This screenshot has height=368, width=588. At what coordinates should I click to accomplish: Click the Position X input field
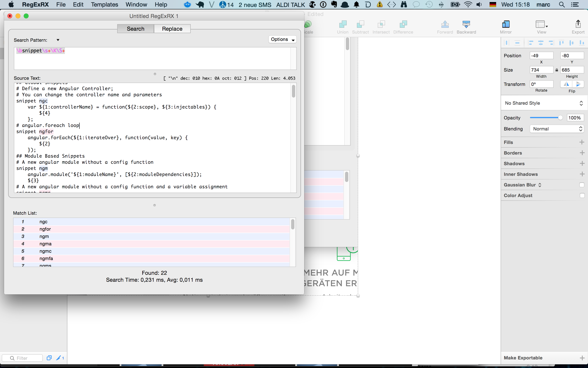click(x=541, y=55)
